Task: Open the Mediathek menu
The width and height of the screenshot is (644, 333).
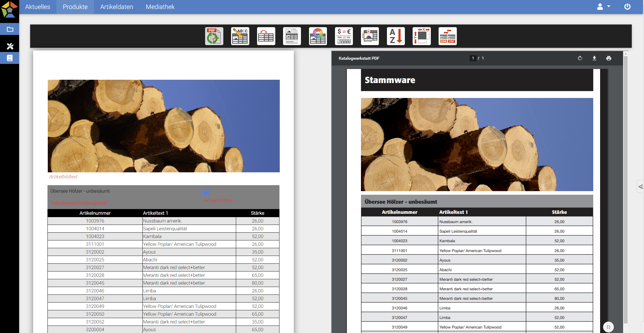Action: [x=160, y=7]
